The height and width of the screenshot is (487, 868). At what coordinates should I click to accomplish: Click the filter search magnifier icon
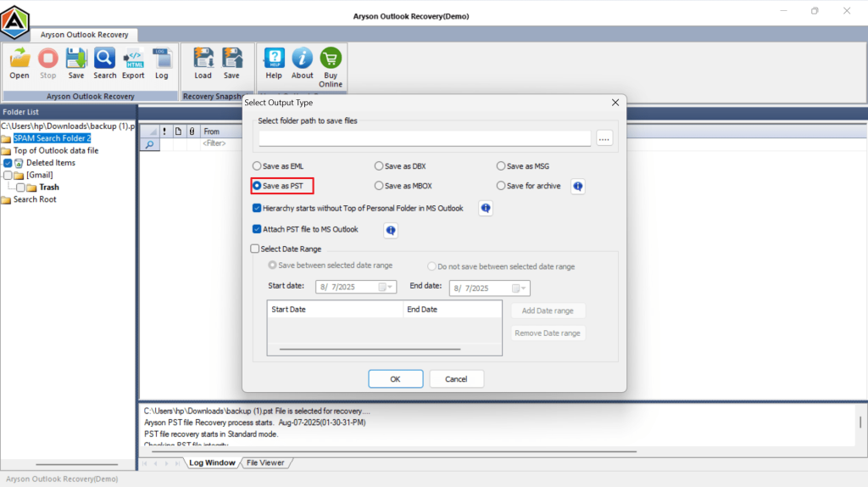pyautogui.click(x=149, y=144)
